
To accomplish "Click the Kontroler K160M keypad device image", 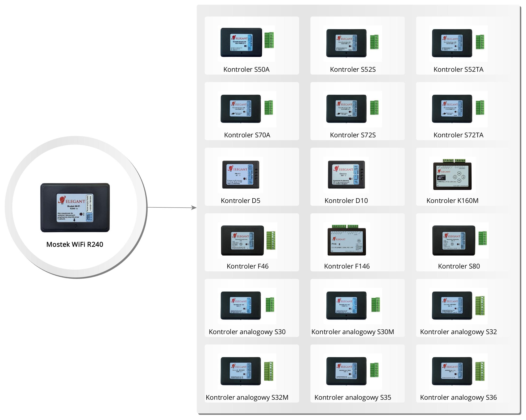I will pyautogui.click(x=452, y=175).
